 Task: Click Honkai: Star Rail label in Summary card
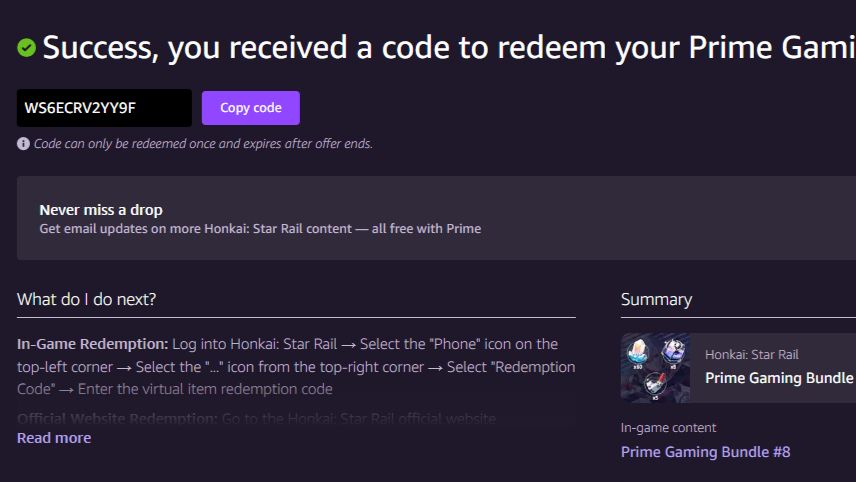(751, 355)
